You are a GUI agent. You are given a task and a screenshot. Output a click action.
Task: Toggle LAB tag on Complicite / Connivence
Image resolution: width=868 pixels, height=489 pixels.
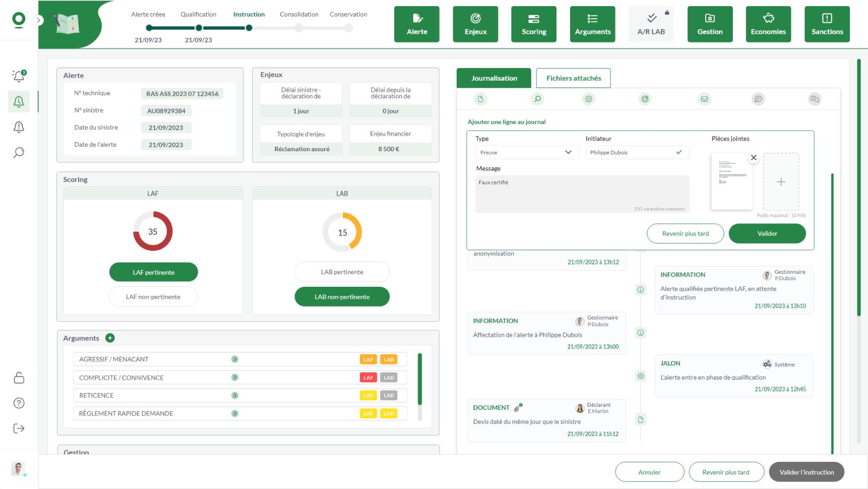[x=389, y=378]
